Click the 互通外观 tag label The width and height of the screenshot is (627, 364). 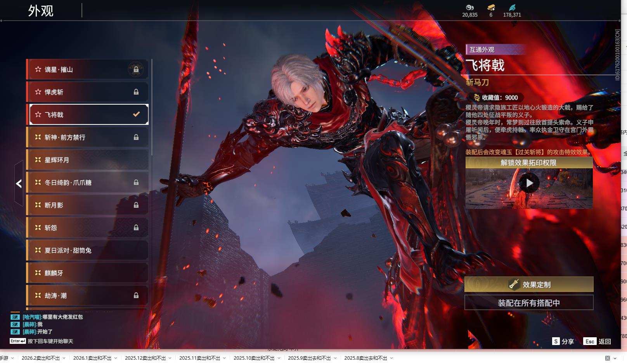click(482, 50)
